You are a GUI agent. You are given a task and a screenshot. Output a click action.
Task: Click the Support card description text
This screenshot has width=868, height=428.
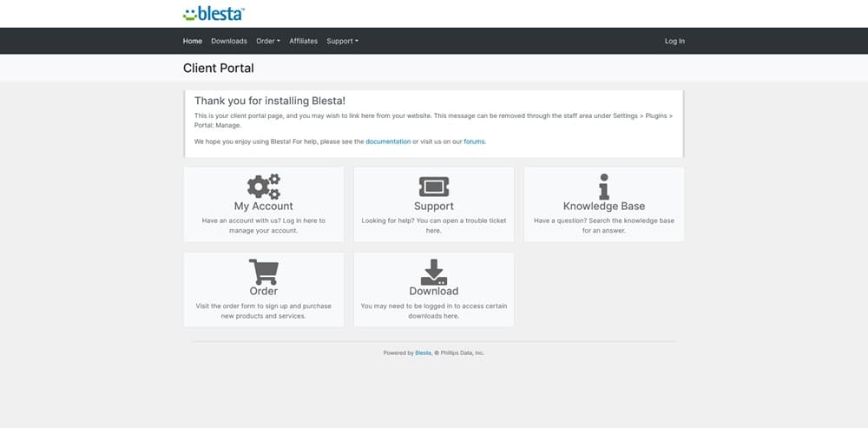(x=433, y=226)
